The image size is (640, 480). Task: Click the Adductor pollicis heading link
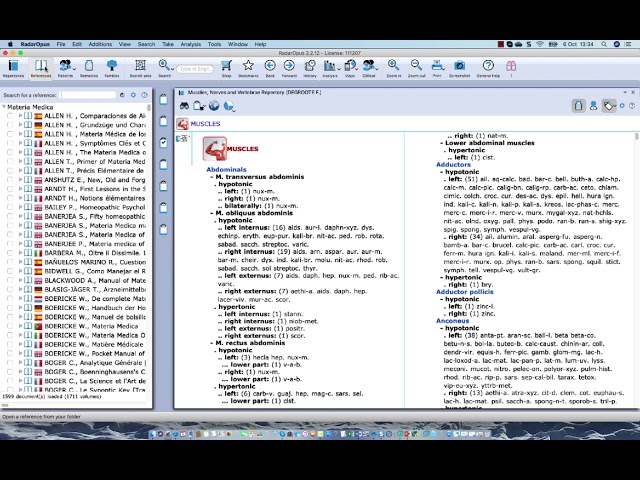coord(464,292)
